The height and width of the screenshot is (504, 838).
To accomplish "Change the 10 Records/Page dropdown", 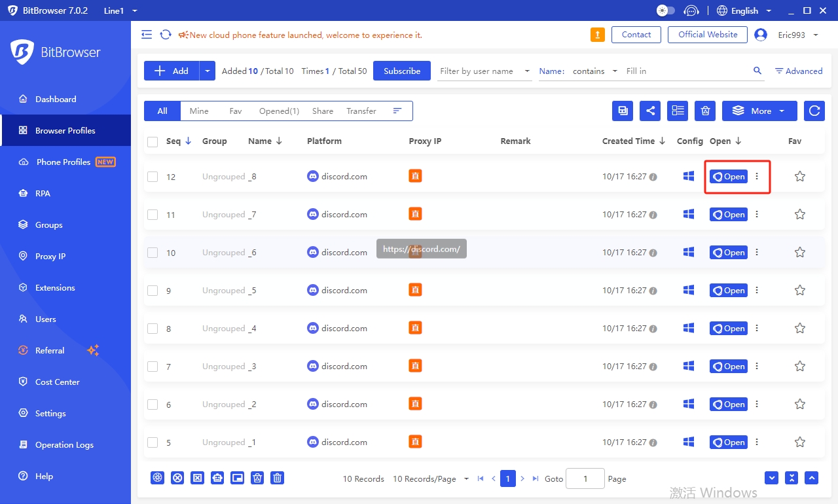I will 431,478.
